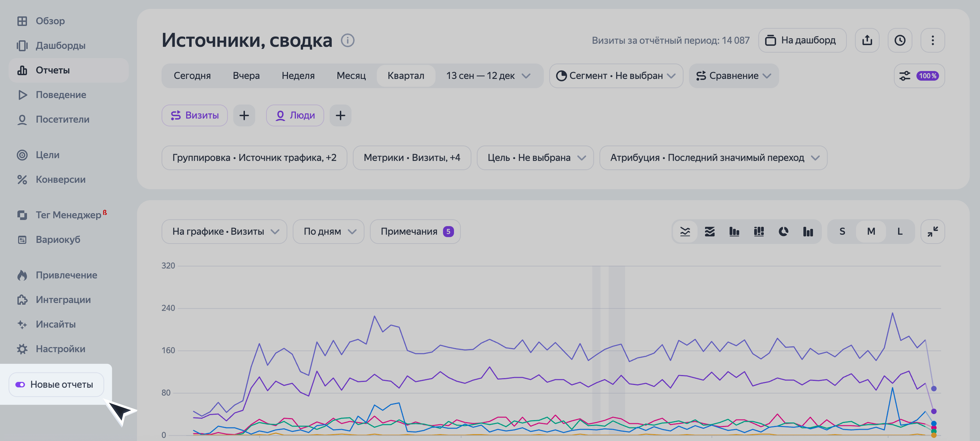980x441 pixels.
Task: Open the Примечания notes button
Action: pos(415,231)
